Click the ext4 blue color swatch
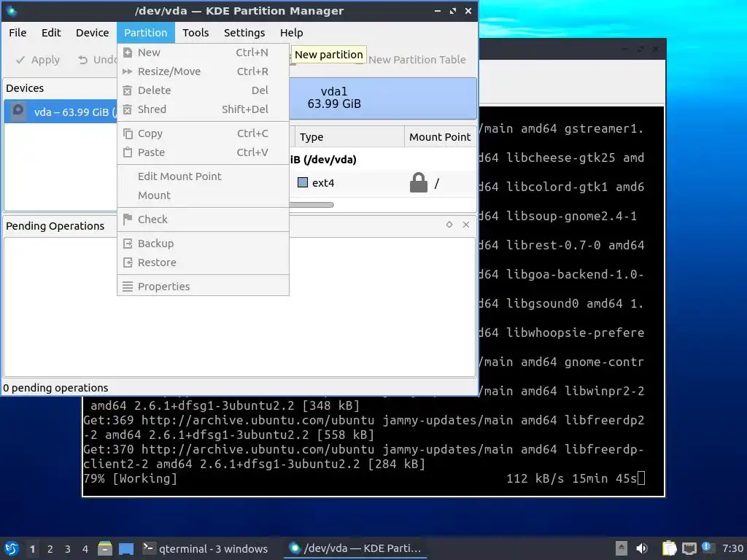Screen dimensions: 747x560 tap(303, 182)
